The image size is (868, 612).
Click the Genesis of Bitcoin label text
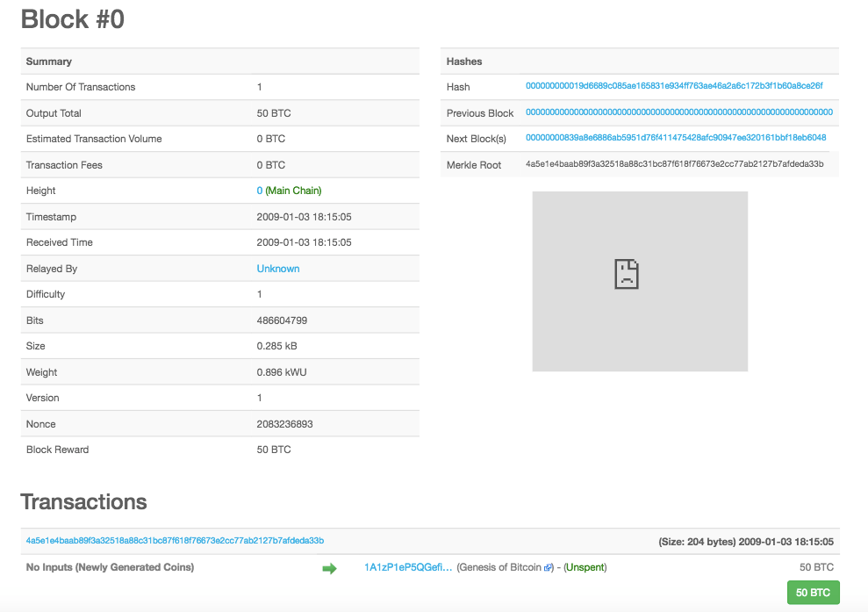pos(499,567)
